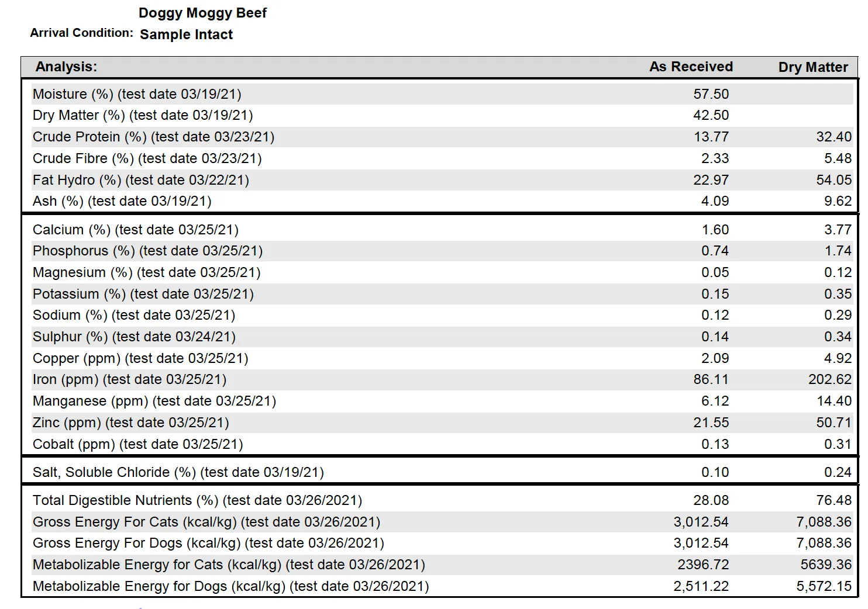Click the Crude Protein dry matter value 32.40

click(x=834, y=137)
